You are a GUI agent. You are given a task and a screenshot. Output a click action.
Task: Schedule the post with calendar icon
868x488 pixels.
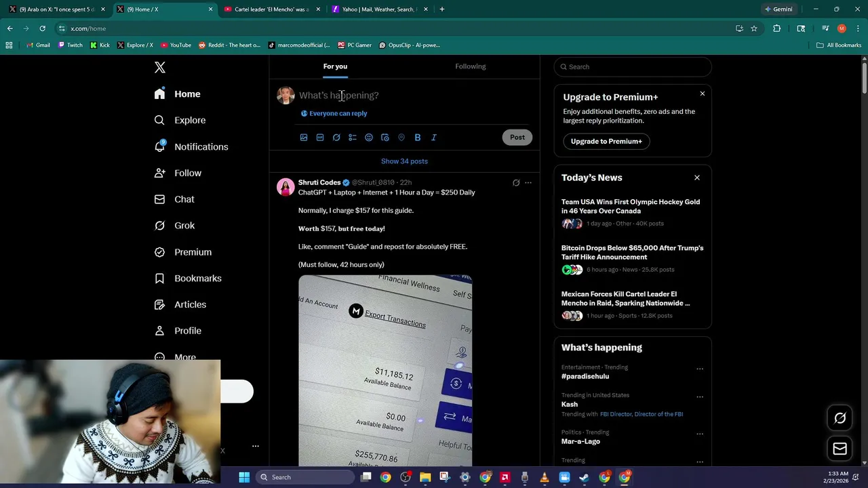pyautogui.click(x=385, y=138)
